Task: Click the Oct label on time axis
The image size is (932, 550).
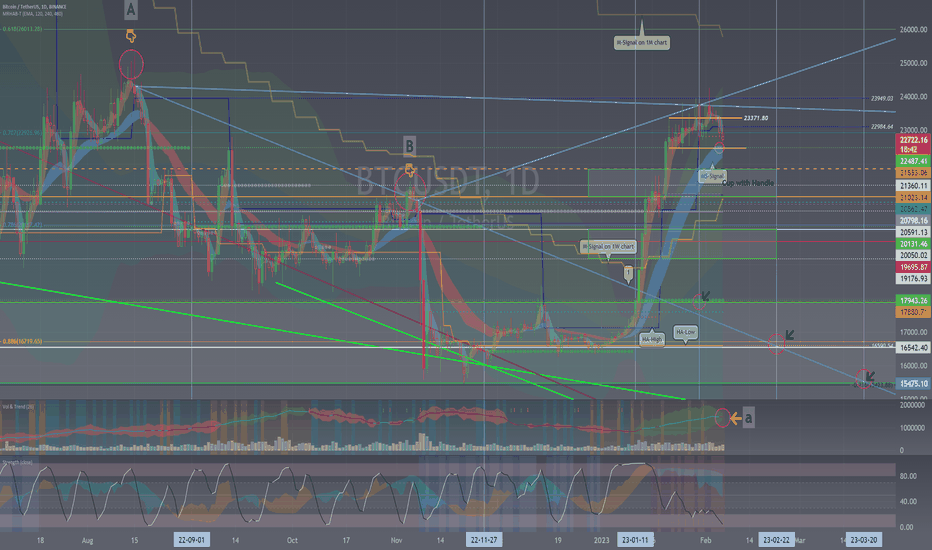Action: point(292,540)
